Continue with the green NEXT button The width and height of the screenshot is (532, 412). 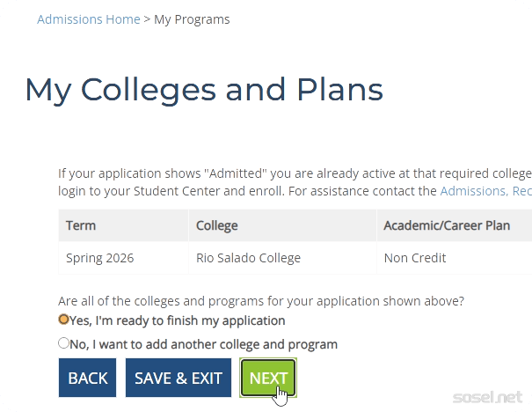click(268, 378)
